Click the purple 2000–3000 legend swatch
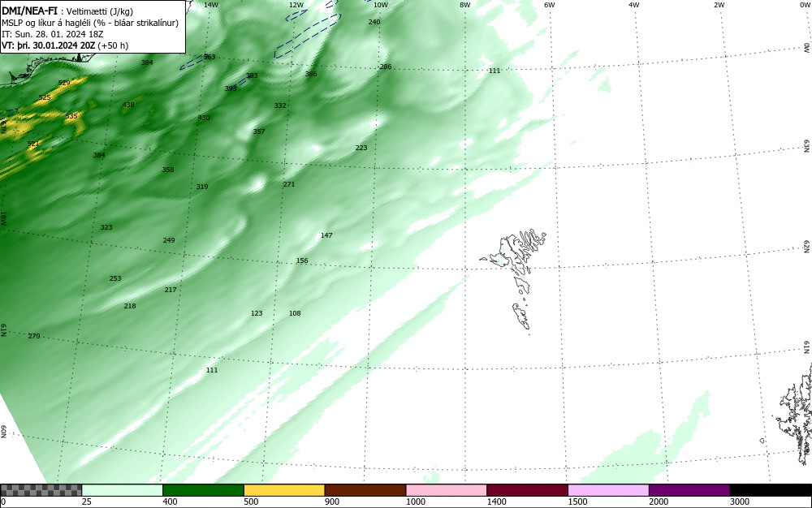This screenshot has height=508, width=812. [689, 490]
